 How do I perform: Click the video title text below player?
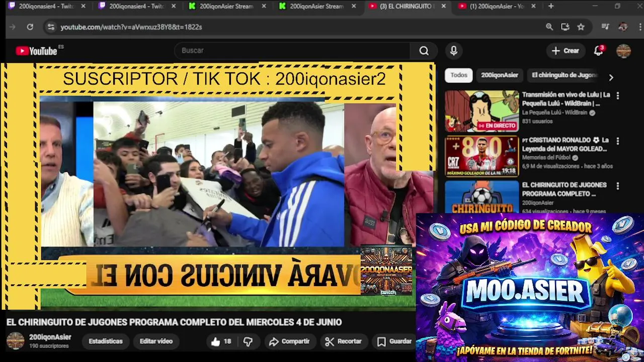174,322
